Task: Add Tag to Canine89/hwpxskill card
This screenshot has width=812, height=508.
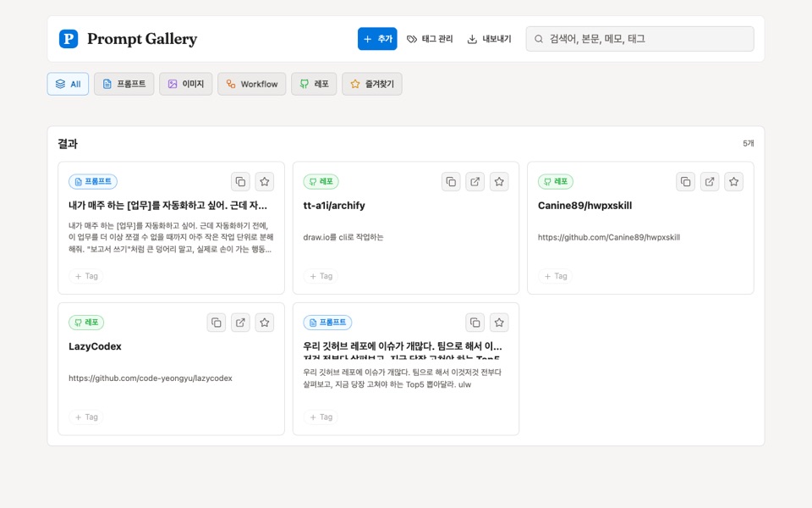Action: click(555, 276)
